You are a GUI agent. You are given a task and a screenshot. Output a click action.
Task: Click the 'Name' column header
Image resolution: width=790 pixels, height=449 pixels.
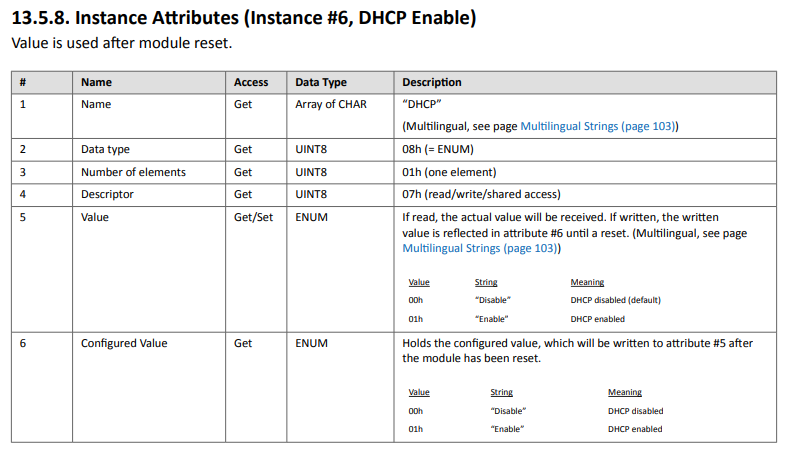tap(96, 82)
